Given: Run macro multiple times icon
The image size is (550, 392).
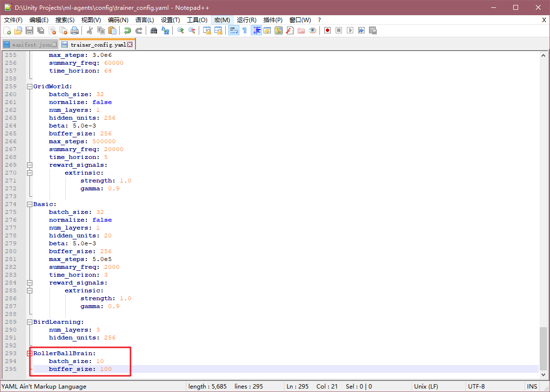Looking at the screenshot, I should [361, 30].
